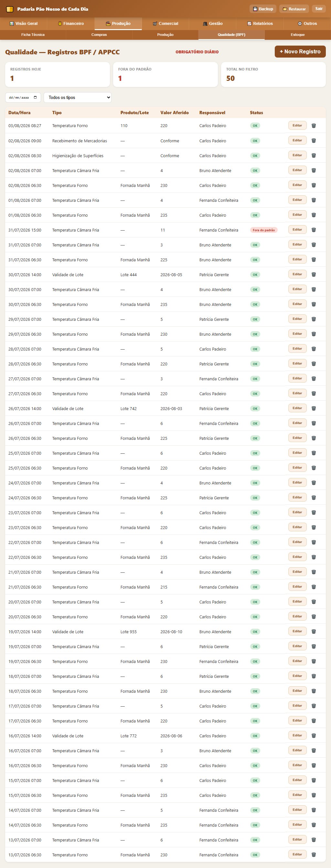Trash the Lote 772 validity record

[314, 736]
